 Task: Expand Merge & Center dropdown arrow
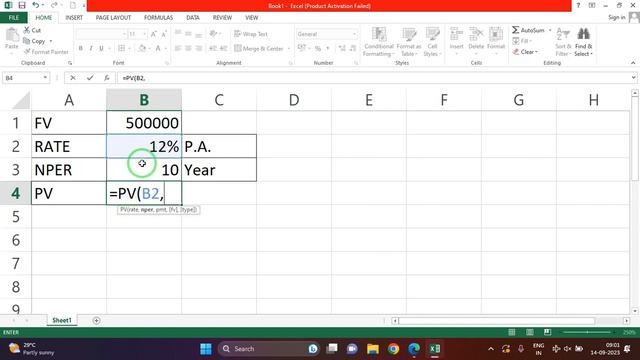click(289, 49)
